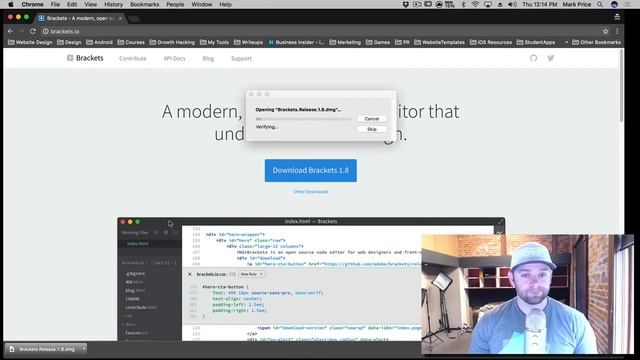Open the Bookmarks menu
Image resolution: width=640 pixels, height=360 pixels.
coord(144,4)
